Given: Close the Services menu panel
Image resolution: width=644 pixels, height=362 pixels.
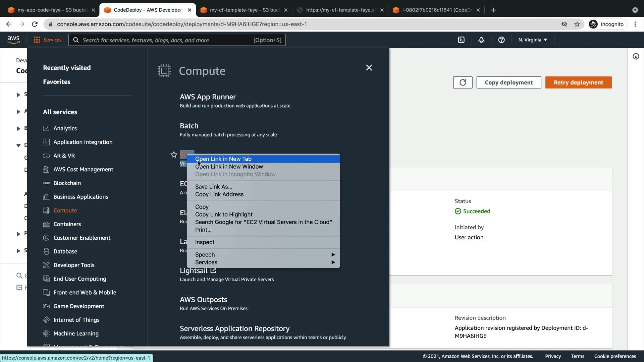Looking at the screenshot, I should click(369, 68).
